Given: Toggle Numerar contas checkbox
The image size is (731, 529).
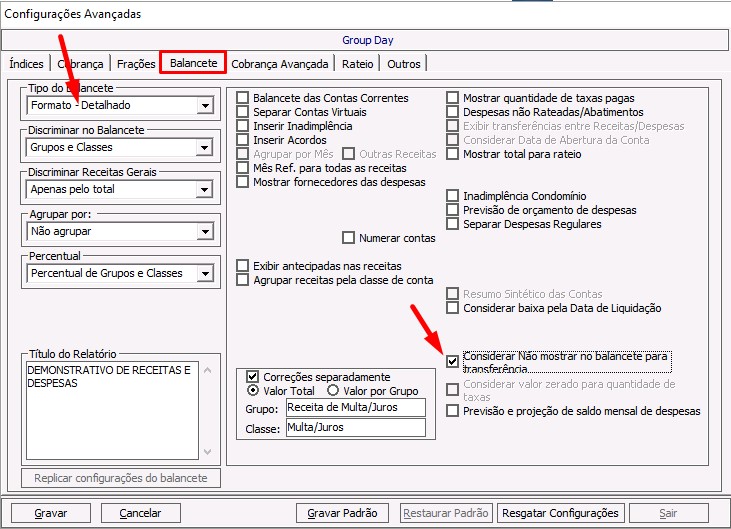Looking at the screenshot, I should (348, 238).
